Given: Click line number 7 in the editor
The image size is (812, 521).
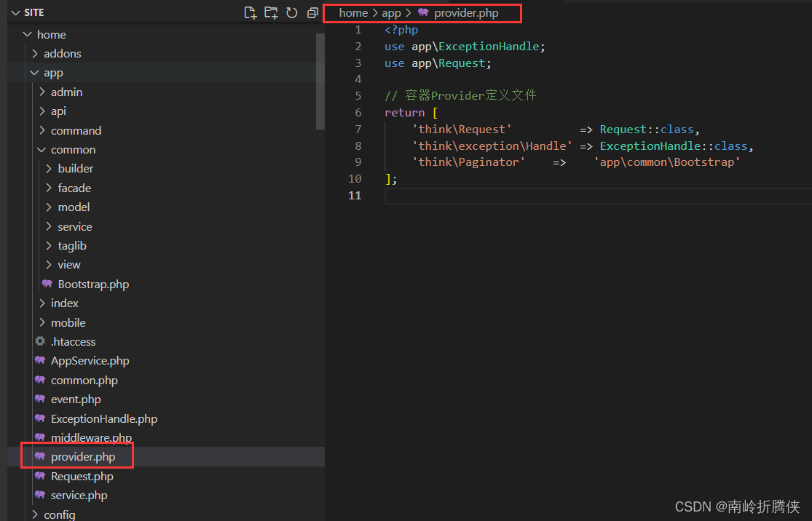Looking at the screenshot, I should click(358, 129).
